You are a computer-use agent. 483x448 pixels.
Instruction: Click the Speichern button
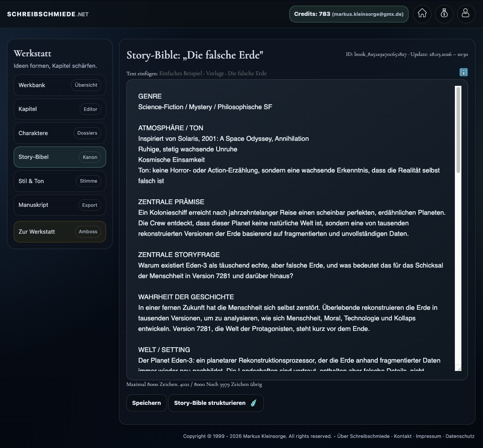(146, 403)
